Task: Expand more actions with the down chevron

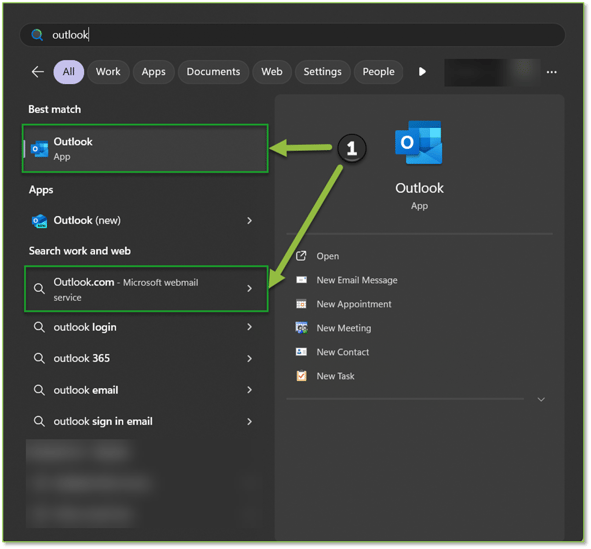Action: pyautogui.click(x=541, y=399)
